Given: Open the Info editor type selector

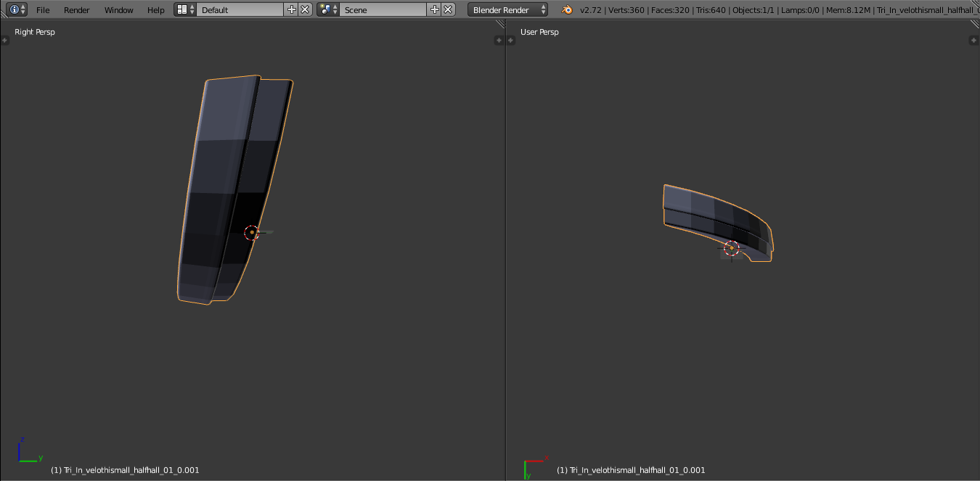Looking at the screenshot, I should tap(17, 9).
